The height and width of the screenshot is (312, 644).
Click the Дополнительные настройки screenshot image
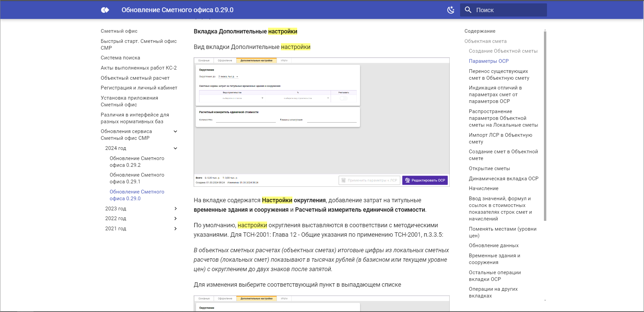tap(321, 122)
